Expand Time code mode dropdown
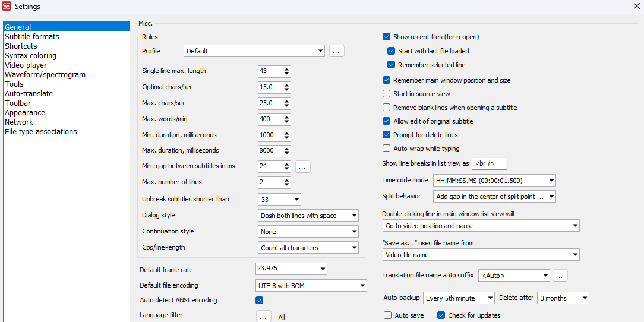 [552, 181]
